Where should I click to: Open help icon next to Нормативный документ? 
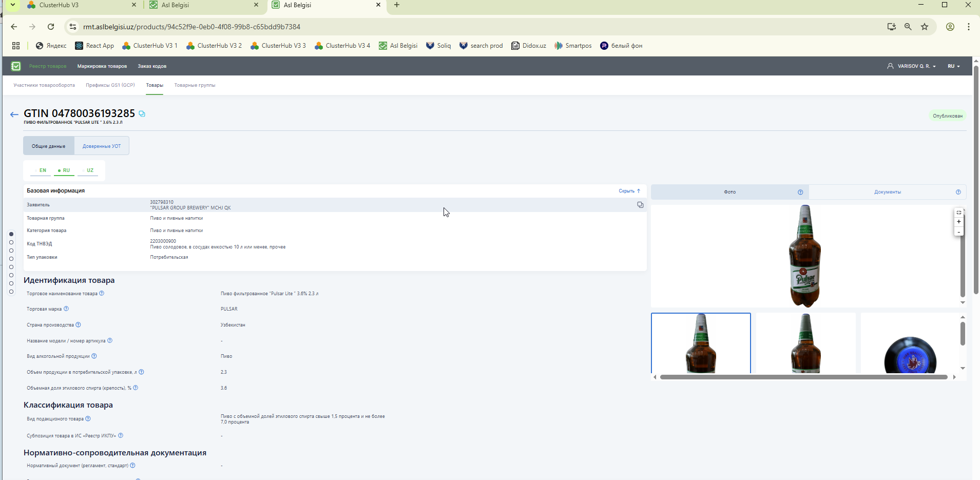[132, 466]
